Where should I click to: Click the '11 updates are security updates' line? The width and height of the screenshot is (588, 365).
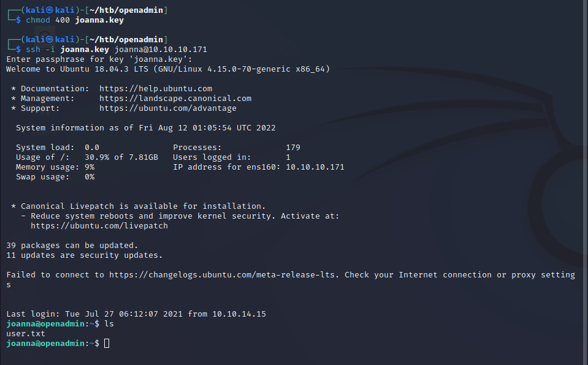click(85, 255)
